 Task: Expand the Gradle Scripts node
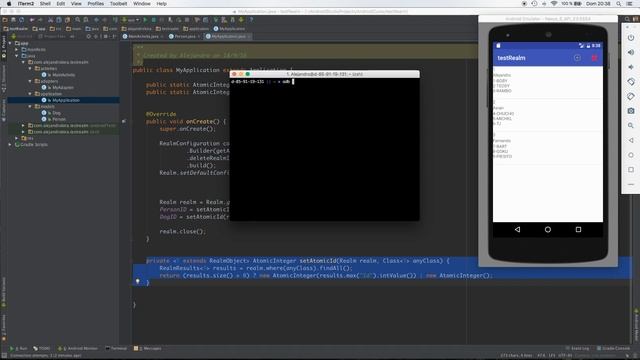pos(10,144)
